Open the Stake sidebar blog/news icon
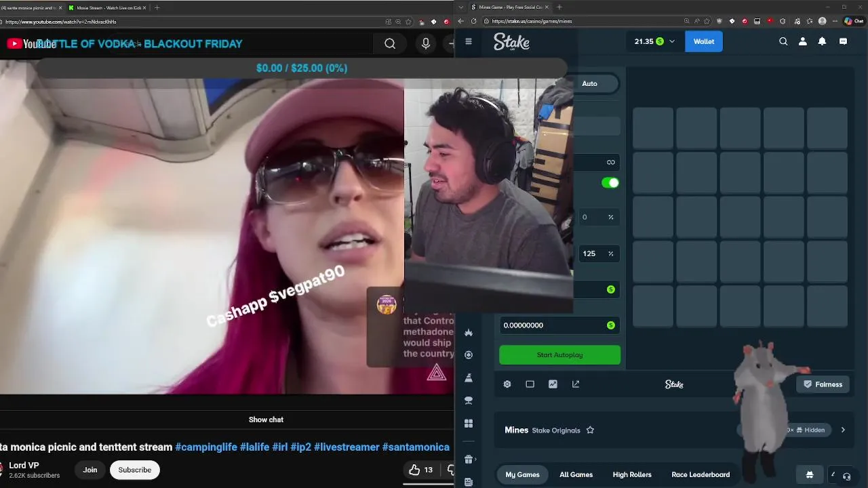Image resolution: width=868 pixels, height=488 pixels. click(x=469, y=482)
